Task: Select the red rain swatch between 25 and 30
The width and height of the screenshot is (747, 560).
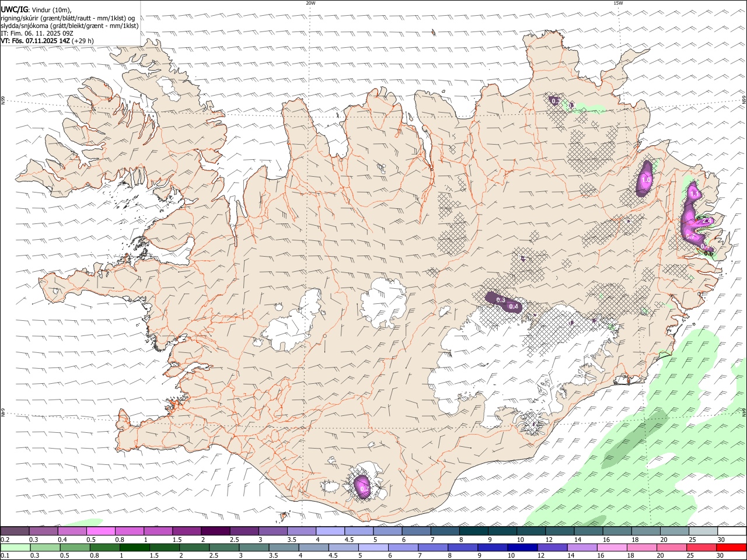Action: coord(703,548)
